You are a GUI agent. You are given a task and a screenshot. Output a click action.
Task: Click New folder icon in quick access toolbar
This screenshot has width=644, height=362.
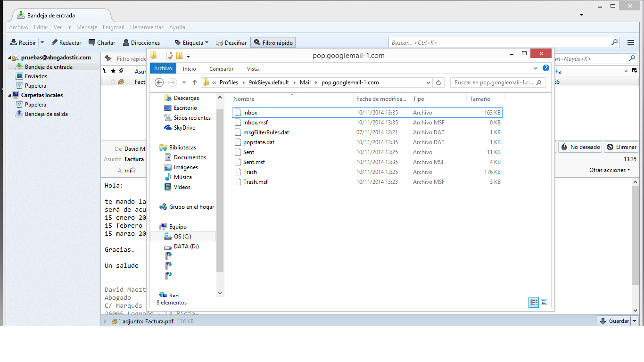[x=179, y=56]
